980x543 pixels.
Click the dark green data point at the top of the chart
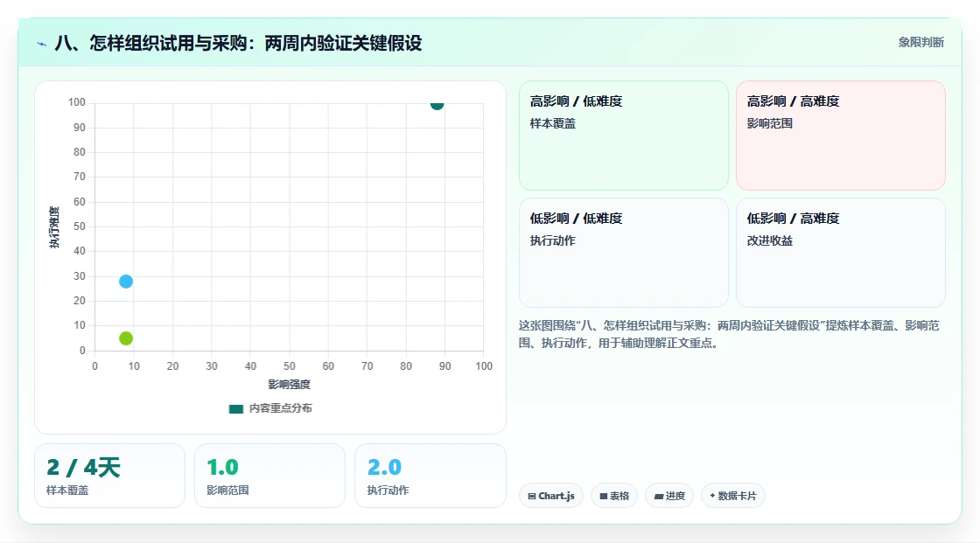[437, 104]
